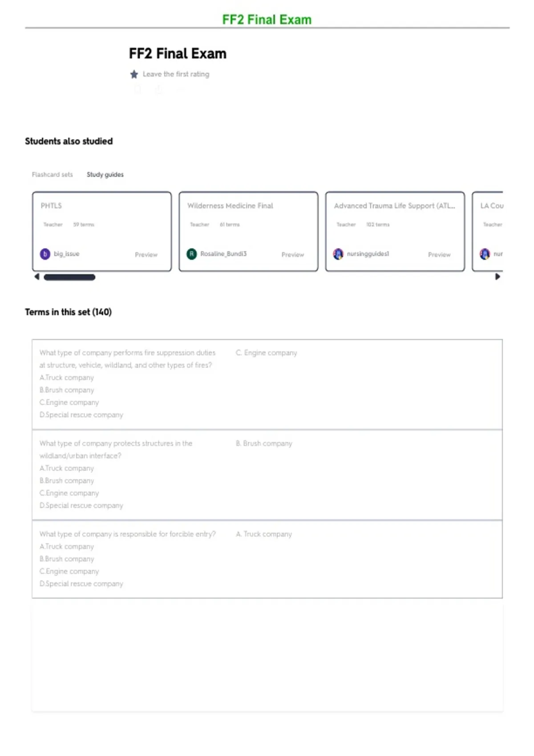
Task: Preview the Advanced Trauma Life Support set
Action: (439, 254)
